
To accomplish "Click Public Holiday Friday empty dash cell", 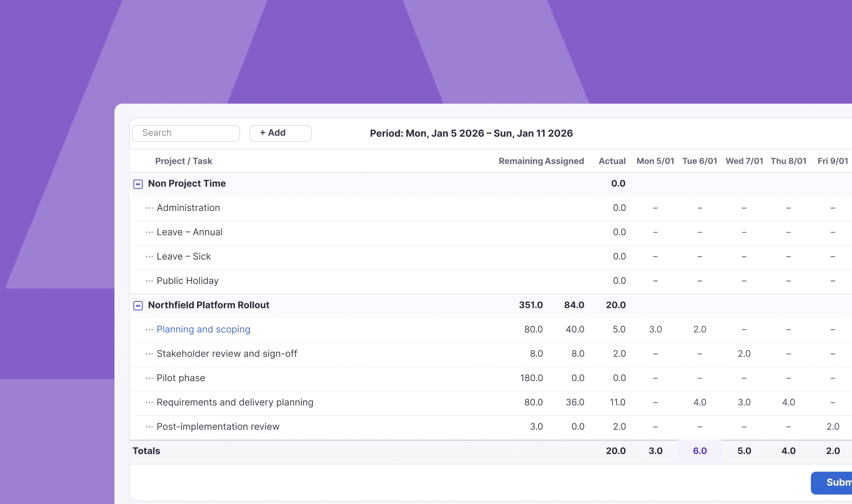I will coord(833,281).
